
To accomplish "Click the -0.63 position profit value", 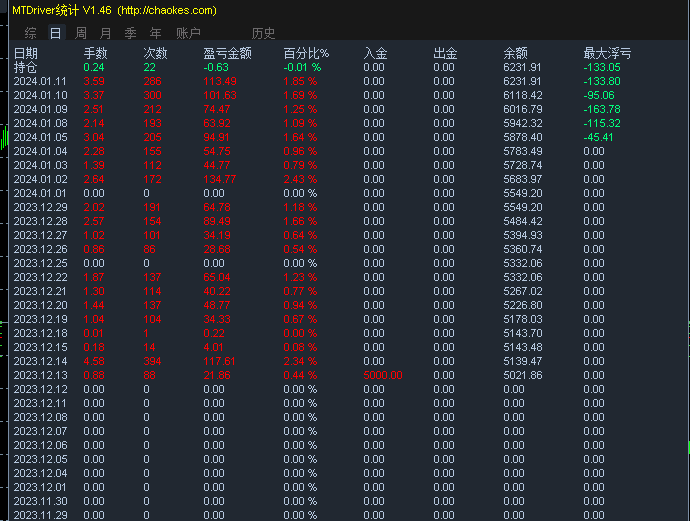I will pyautogui.click(x=216, y=67).
